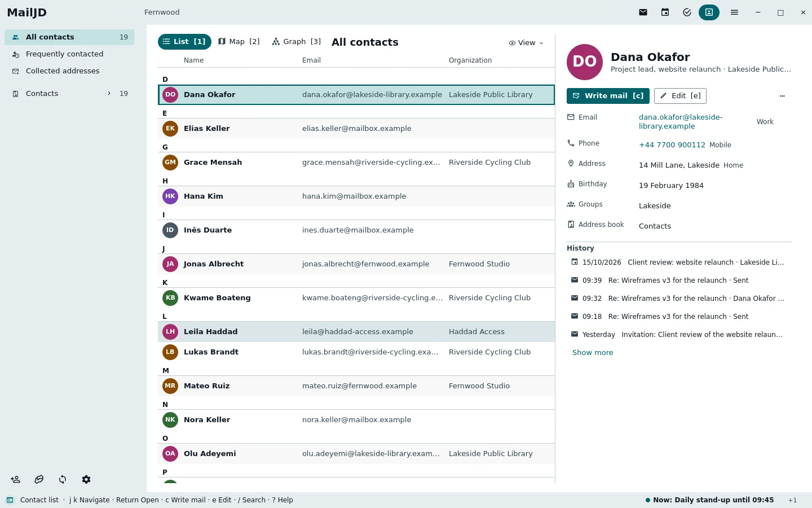Select the Elias Keller contact row
This screenshot has width=812, height=508.
(x=356, y=129)
